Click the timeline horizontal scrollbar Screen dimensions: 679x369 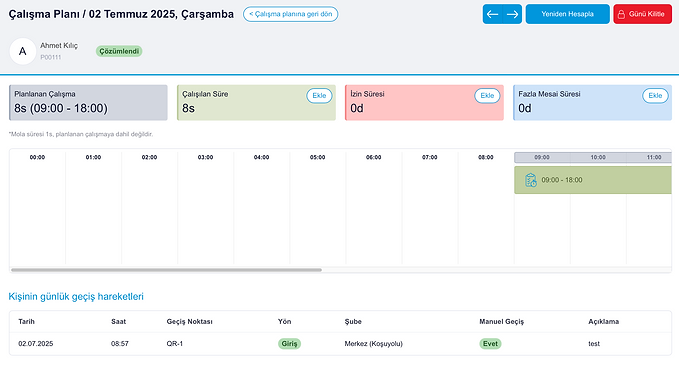(x=166, y=270)
